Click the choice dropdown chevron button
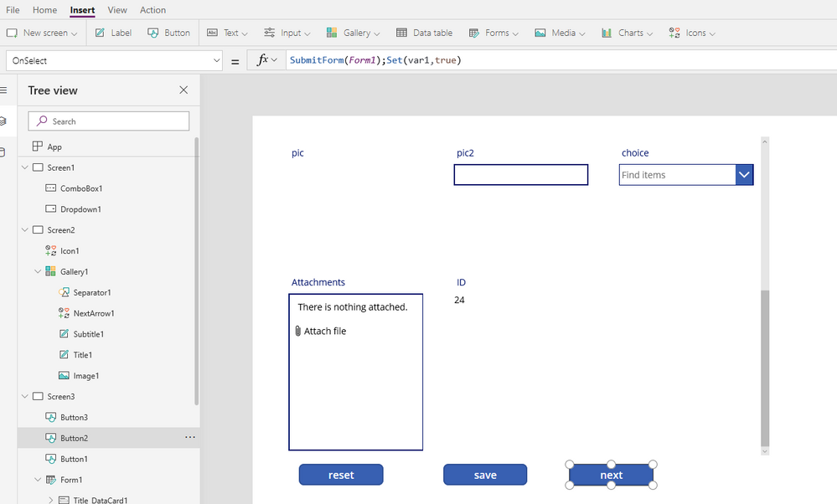 pyautogui.click(x=744, y=175)
